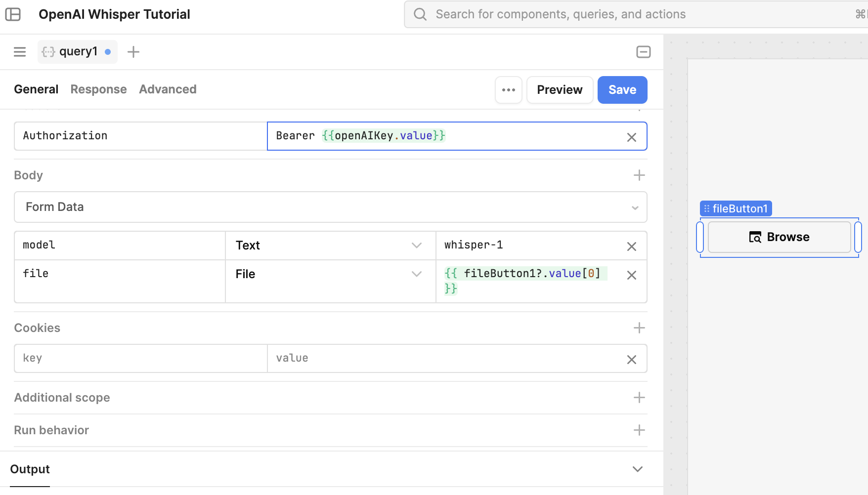The image size is (868, 495).
Task: Switch to the Advanced tab
Action: click(168, 89)
